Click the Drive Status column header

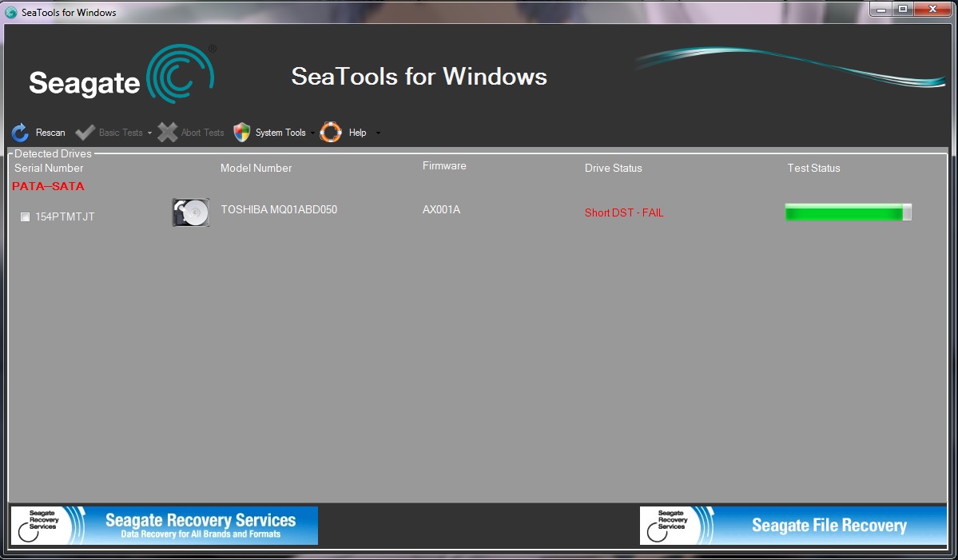tap(614, 168)
